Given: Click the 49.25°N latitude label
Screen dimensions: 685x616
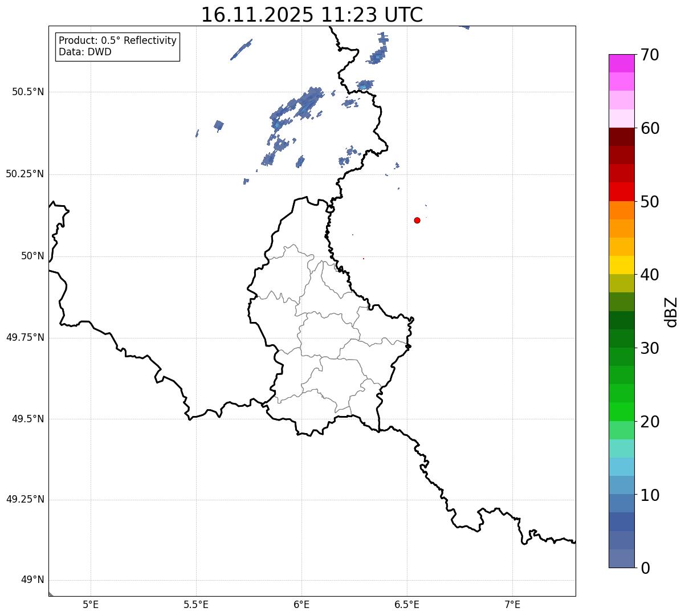Looking at the screenshot, I should (x=25, y=499).
